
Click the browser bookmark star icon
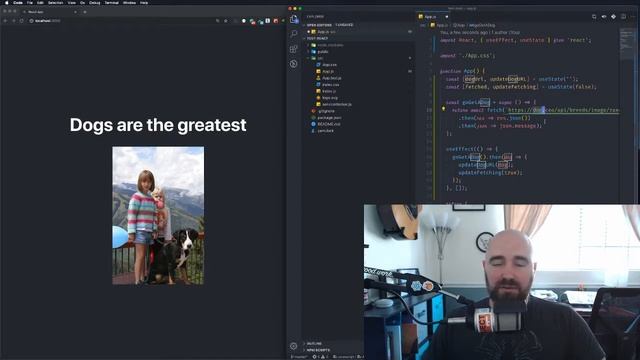[x=226, y=21]
